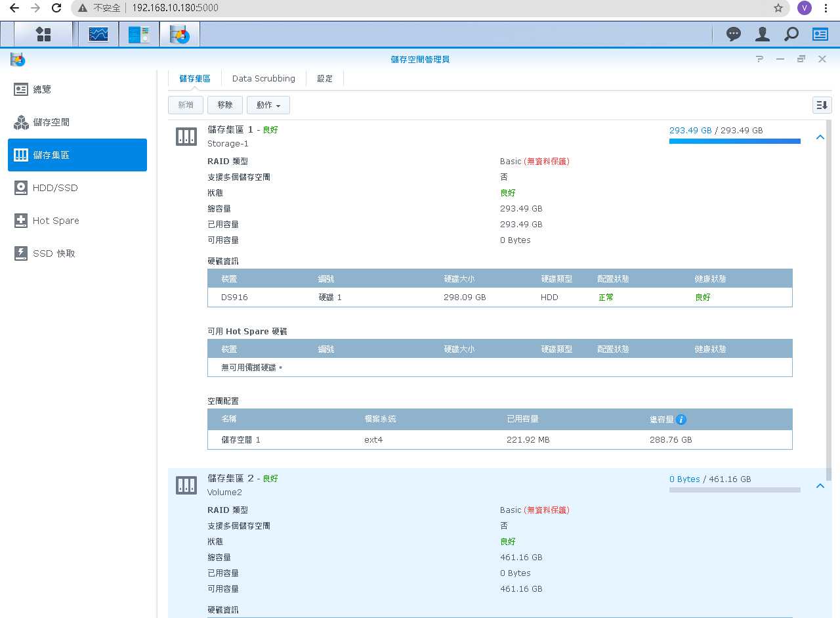
Task: Click the 儲存空間 1 row name
Action: coord(241,440)
